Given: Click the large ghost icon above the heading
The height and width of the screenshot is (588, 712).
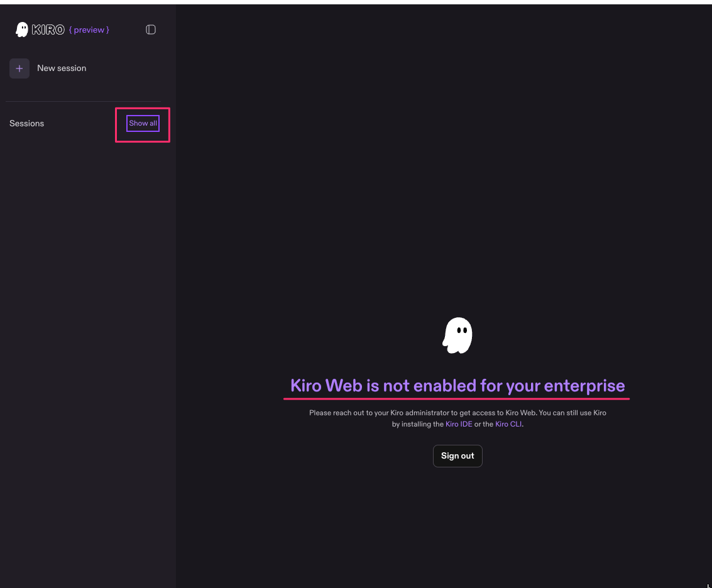Looking at the screenshot, I should pyautogui.click(x=457, y=335).
